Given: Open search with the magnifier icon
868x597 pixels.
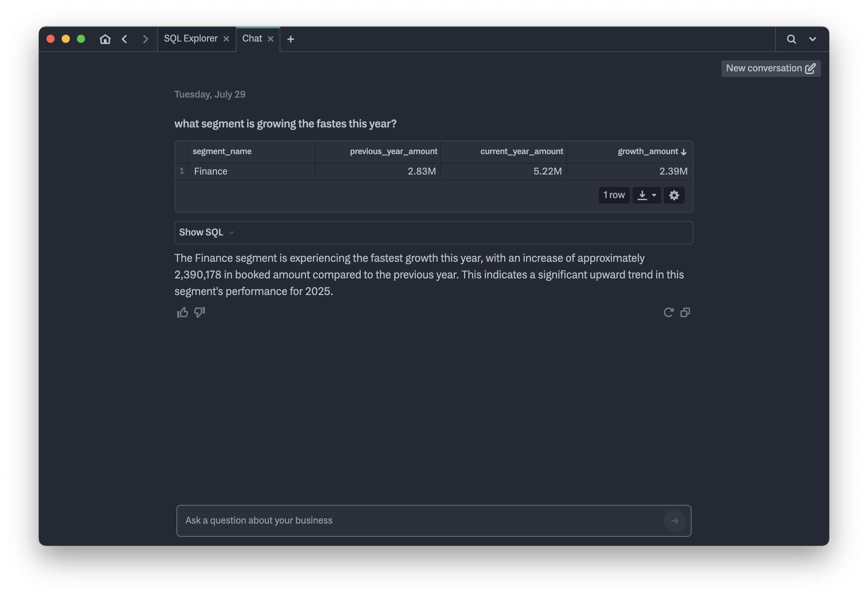Looking at the screenshot, I should pyautogui.click(x=791, y=39).
